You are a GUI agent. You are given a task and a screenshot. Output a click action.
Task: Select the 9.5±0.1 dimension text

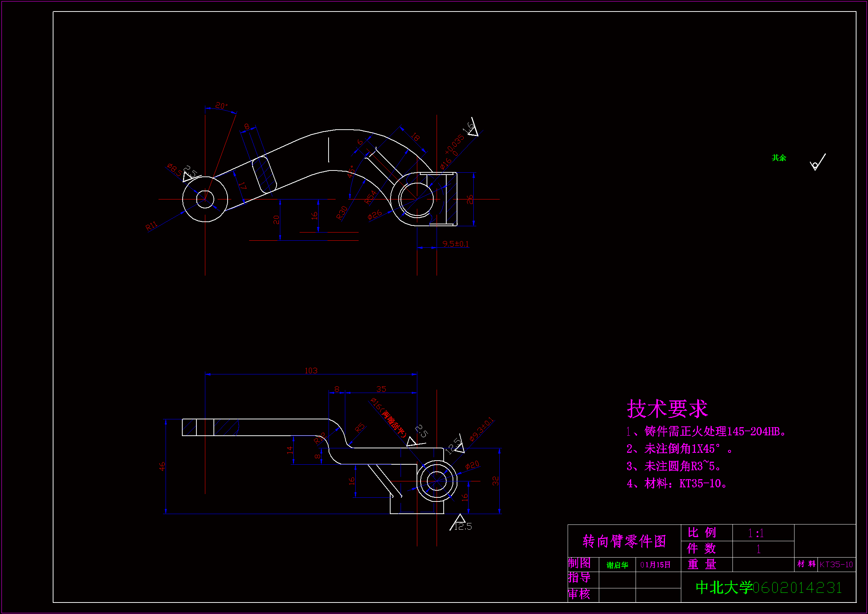[x=456, y=244]
